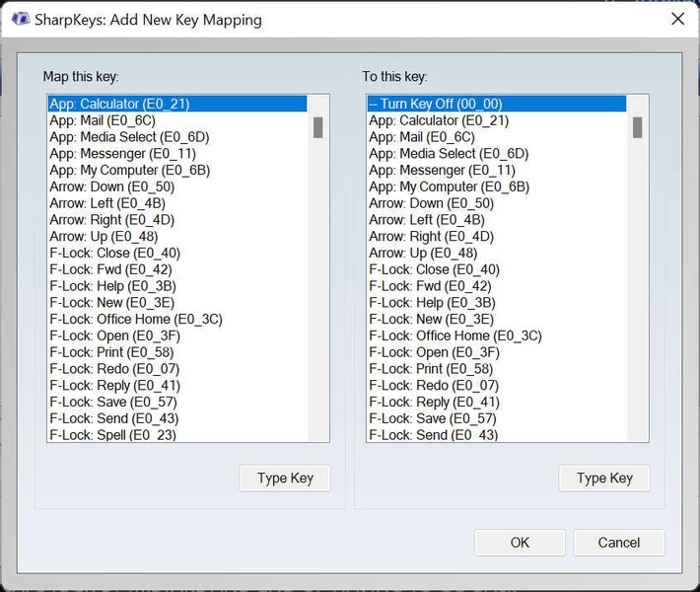Select F-Lock: Office Home in Map this key list
The image size is (700, 592).
(x=177, y=319)
